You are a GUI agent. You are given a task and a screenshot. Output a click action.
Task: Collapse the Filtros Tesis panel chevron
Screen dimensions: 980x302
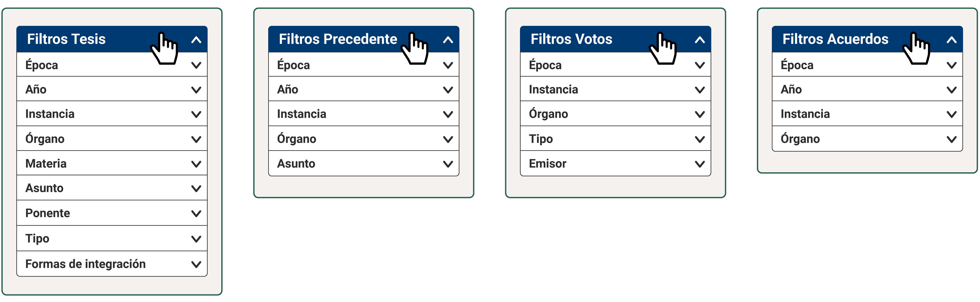click(x=196, y=39)
